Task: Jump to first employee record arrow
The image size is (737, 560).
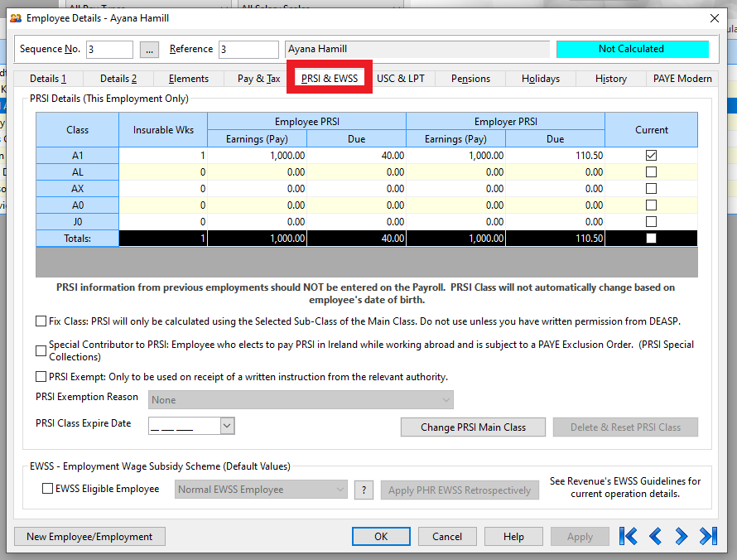Action: [629, 536]
